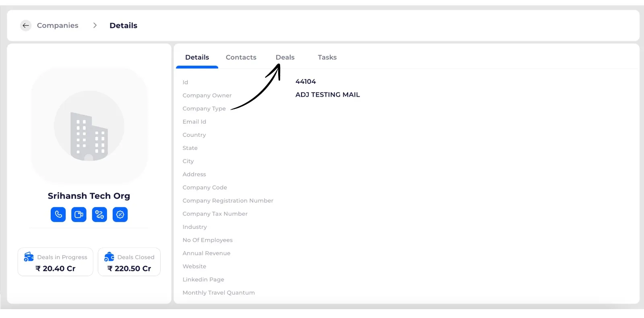Click the Deals Closed label
Screen dimensions: 644x318
pos(136,257)
